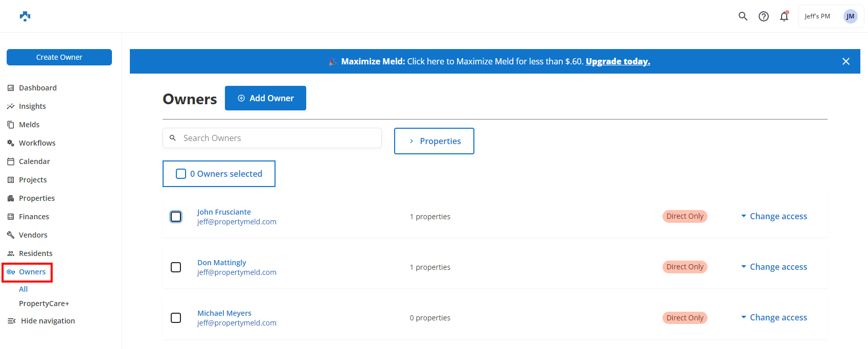This screenshot has width=868, height=349.
Task: Click the Property Meld logo icon
Action: coord(25,16)
